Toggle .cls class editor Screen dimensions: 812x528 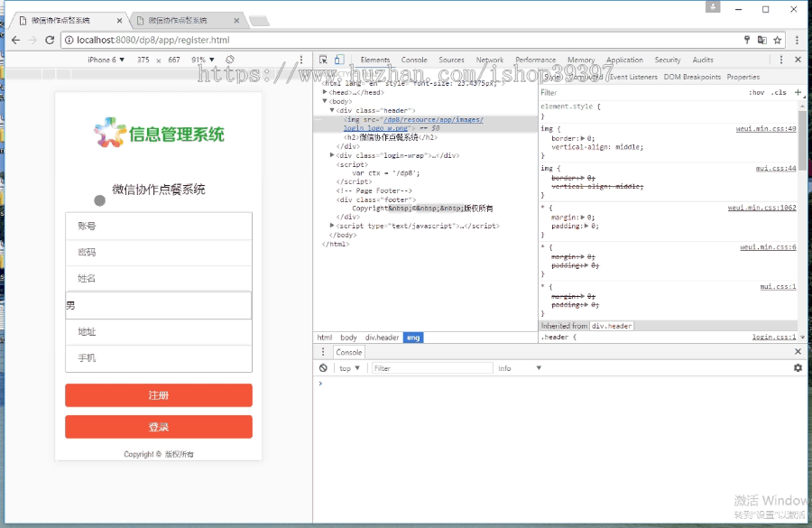[779, 92]
